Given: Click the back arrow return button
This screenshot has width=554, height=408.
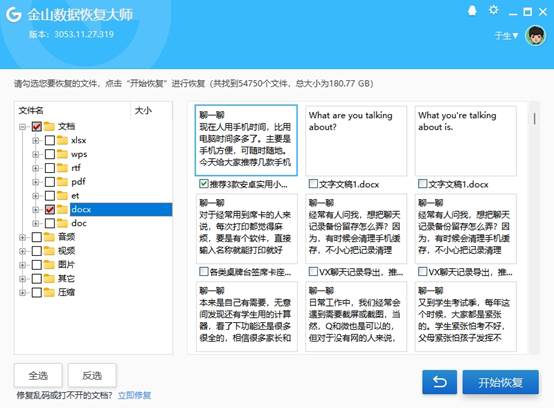Looking at the screenshot, I should [440, 382].
